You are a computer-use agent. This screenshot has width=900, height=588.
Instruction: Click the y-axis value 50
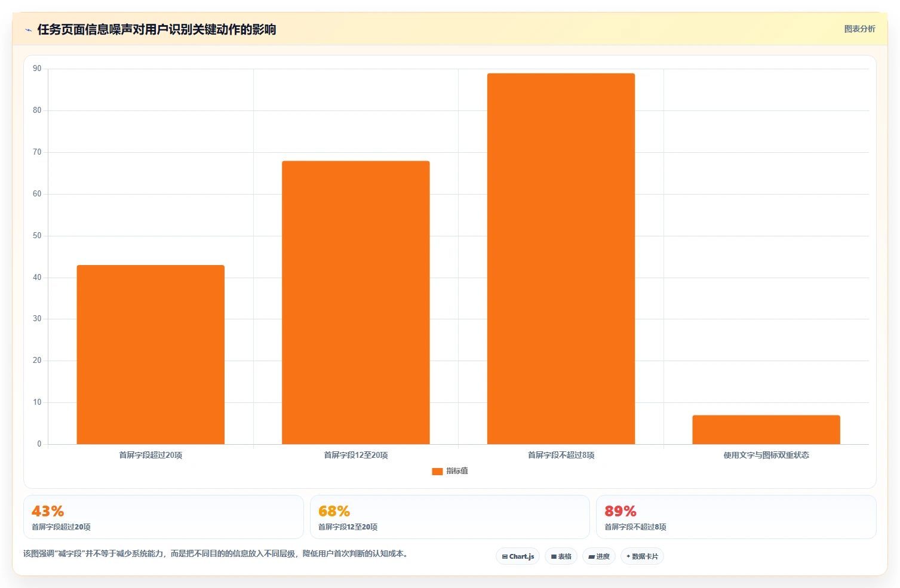pos(37,236)
